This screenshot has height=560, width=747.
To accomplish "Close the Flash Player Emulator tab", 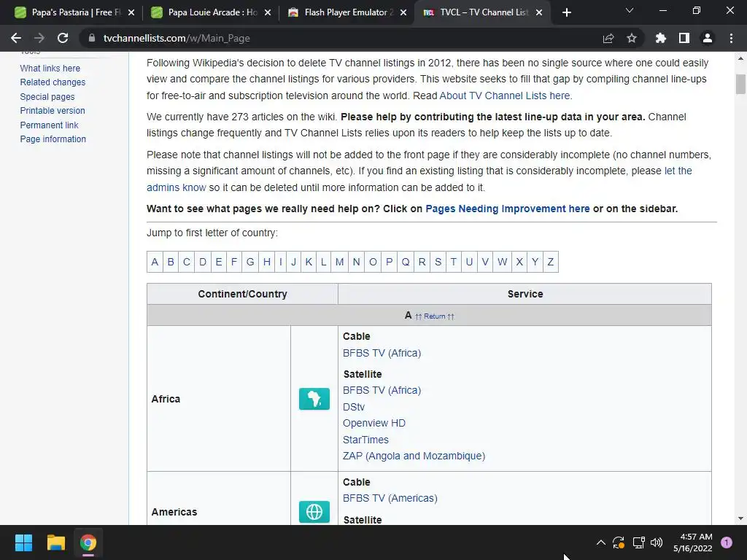I will pos(403,12).
